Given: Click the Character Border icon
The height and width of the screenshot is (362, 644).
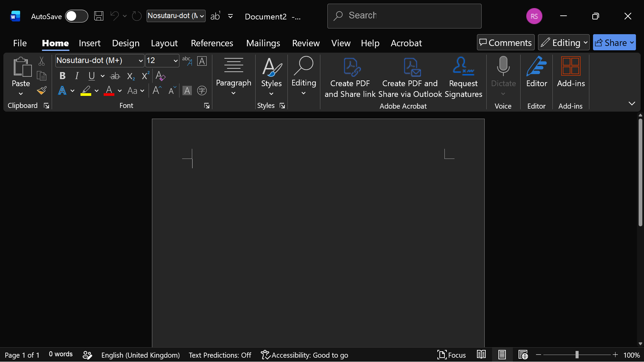Looking at the screenshot, I should [202, 61].
